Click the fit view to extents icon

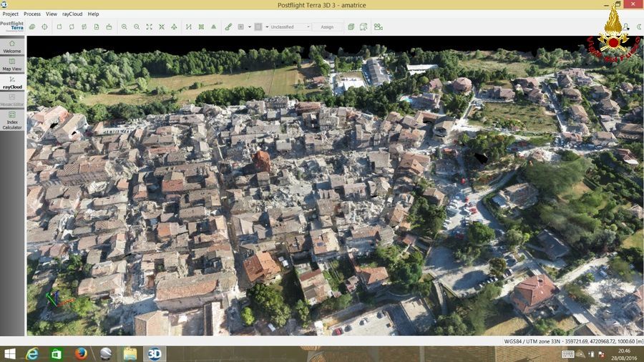click(x=150, y=27)
